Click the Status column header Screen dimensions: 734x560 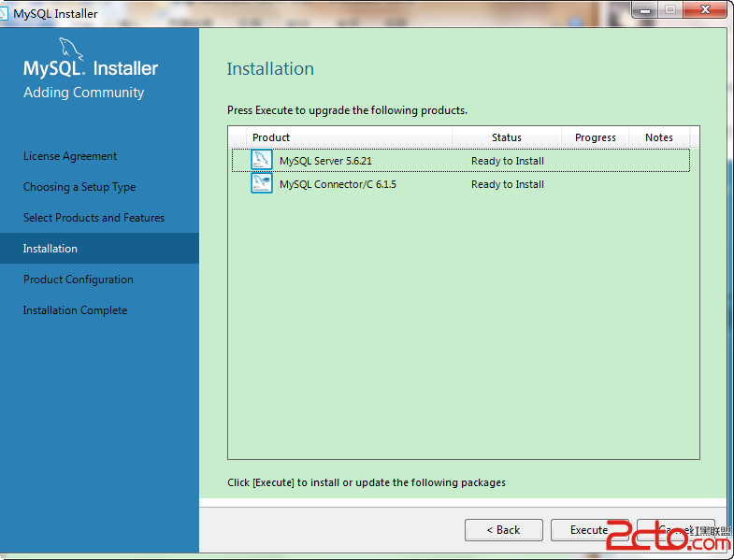[x=507, y=137]
